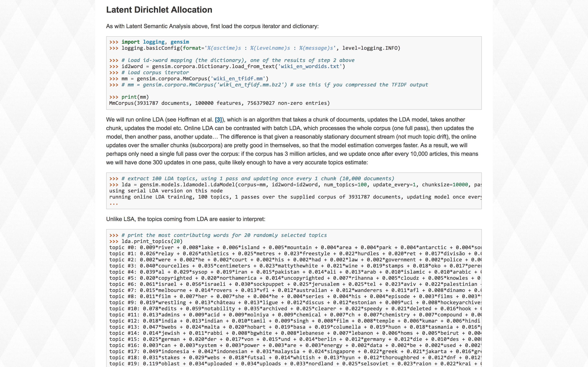Screen dimensions: 588x367
Task: Click the logging.basicConfig code line
Action: (x=261, y=48)
